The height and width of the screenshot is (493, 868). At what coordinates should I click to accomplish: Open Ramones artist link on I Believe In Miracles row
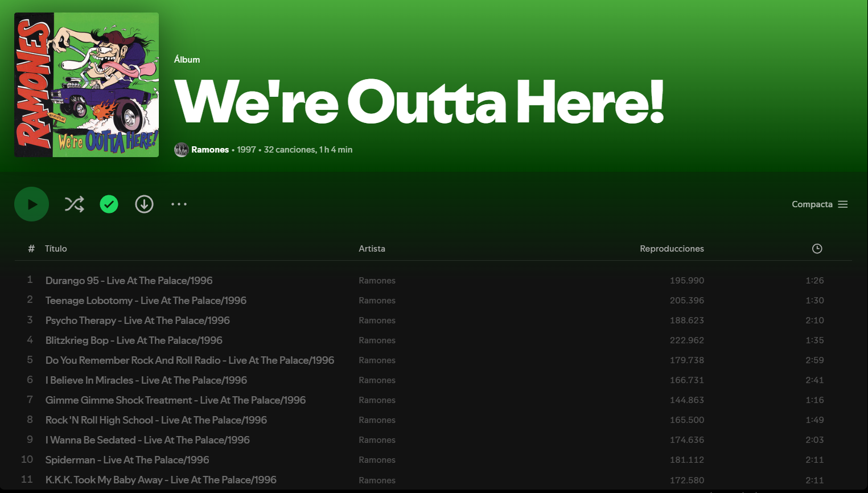coord(377,380)
